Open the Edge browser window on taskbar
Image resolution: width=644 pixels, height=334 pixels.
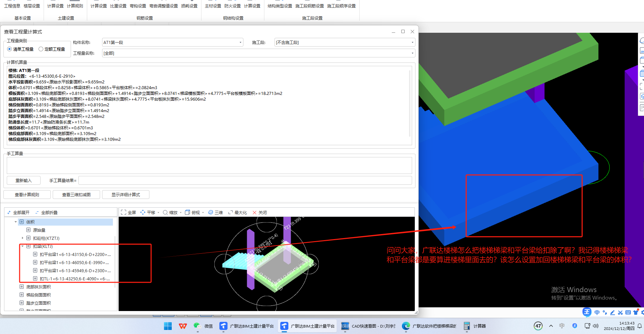(x=429, y=326)
